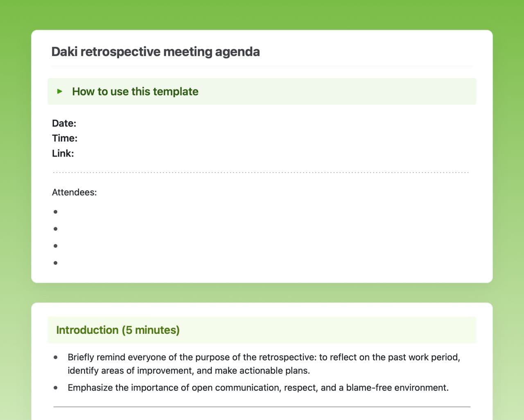Place cursor on the Link: line
Screen dimensions: 524x420
click(x=63, y=153)
